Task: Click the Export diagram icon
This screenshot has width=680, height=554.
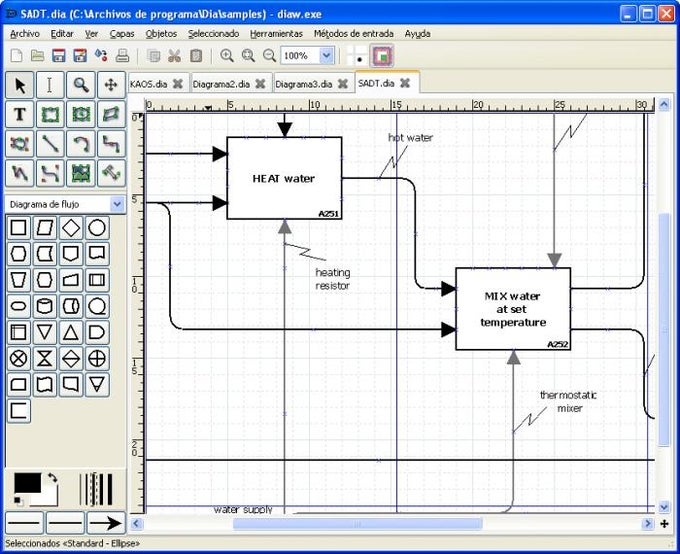Action: pos(101,56)
